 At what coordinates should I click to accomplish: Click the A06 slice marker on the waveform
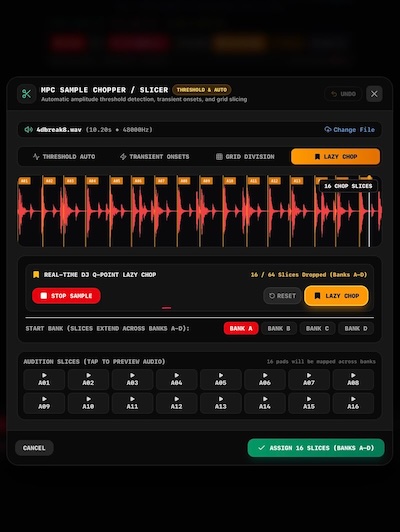pyautogui.click(x=138, y=181)
